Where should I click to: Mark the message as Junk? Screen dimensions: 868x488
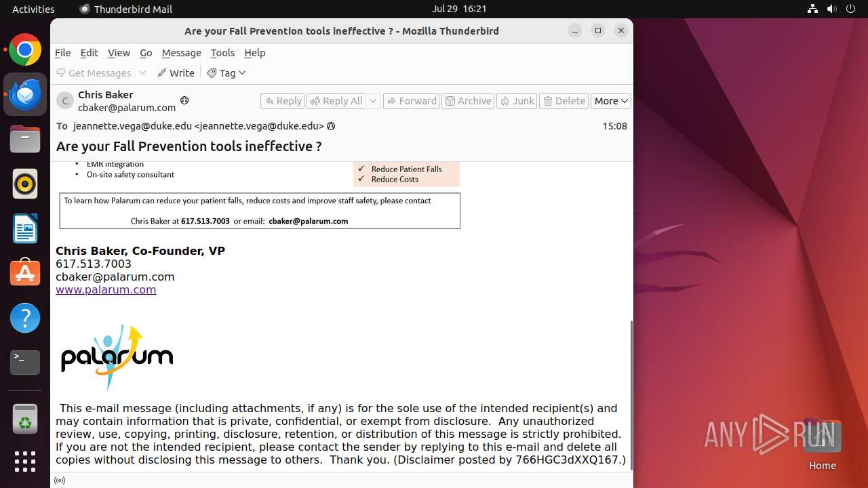pos(517,101)
